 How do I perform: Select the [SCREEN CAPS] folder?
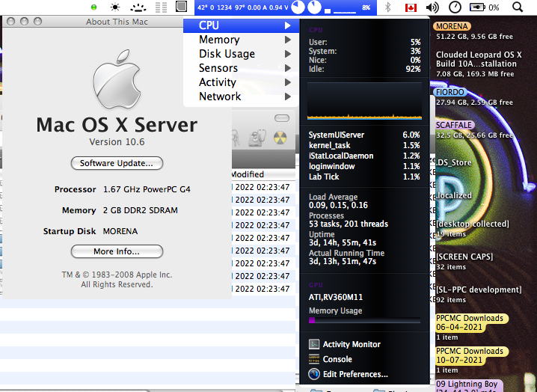tap(464, 257)
